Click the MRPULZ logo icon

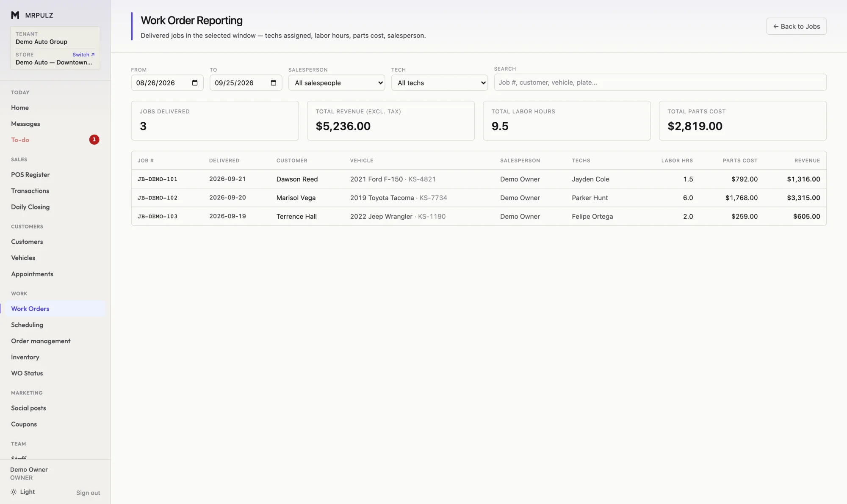(15, 15)
